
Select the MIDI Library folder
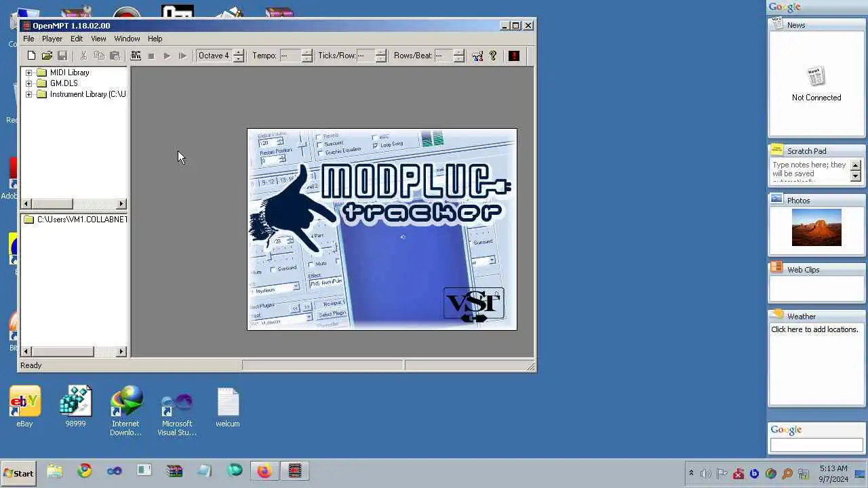tap(69, 73)
